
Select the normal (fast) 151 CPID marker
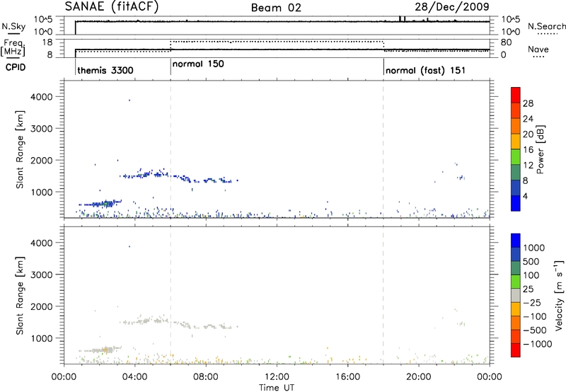click(425, 70)
